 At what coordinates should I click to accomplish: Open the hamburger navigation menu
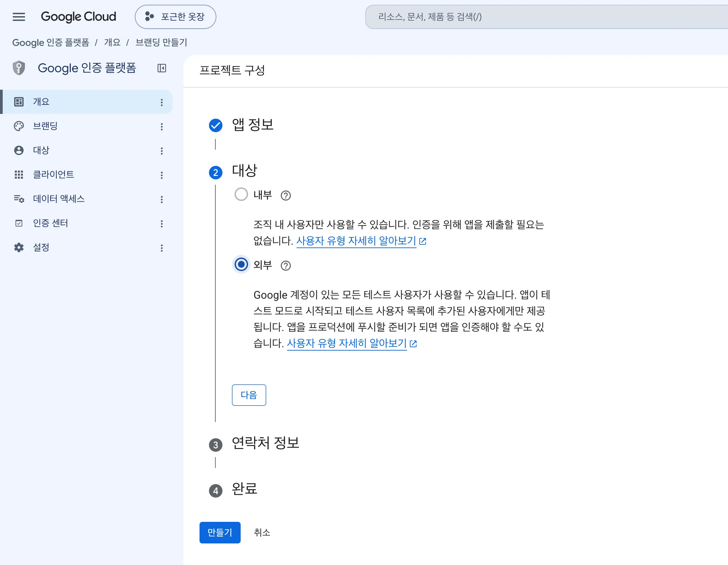19,17
